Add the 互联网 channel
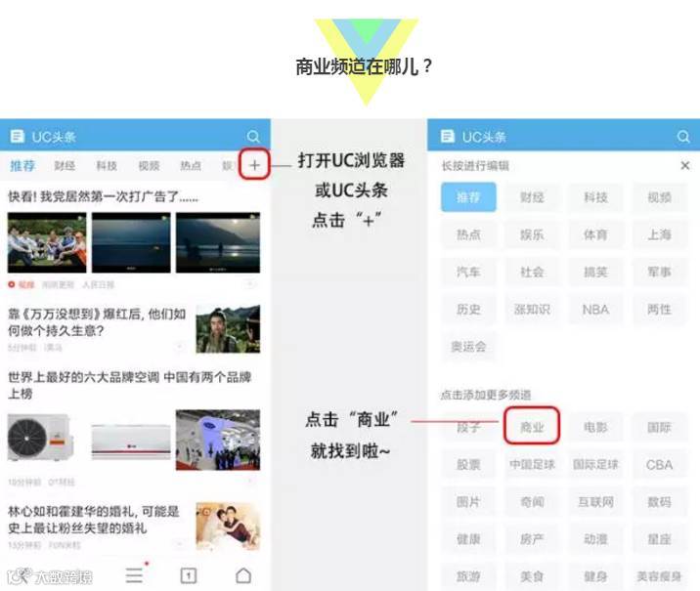Viewport: 700px width, 591px height. 595,502
